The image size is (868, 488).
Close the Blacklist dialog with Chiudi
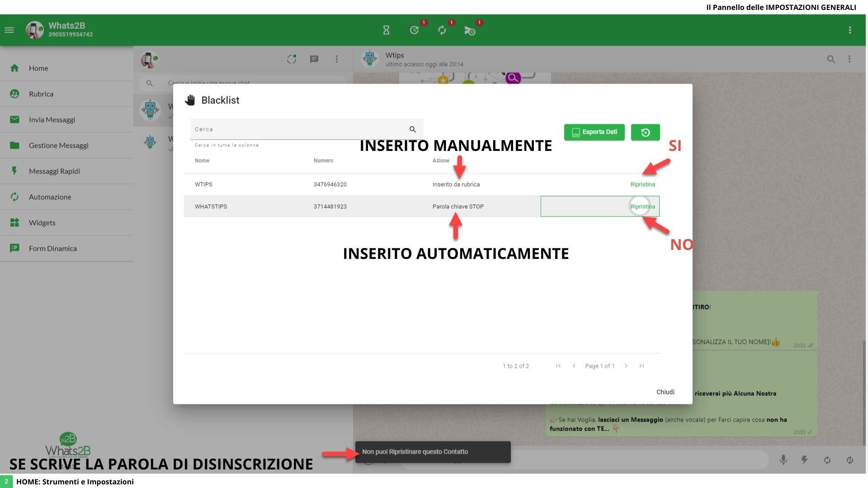(665, 392)
